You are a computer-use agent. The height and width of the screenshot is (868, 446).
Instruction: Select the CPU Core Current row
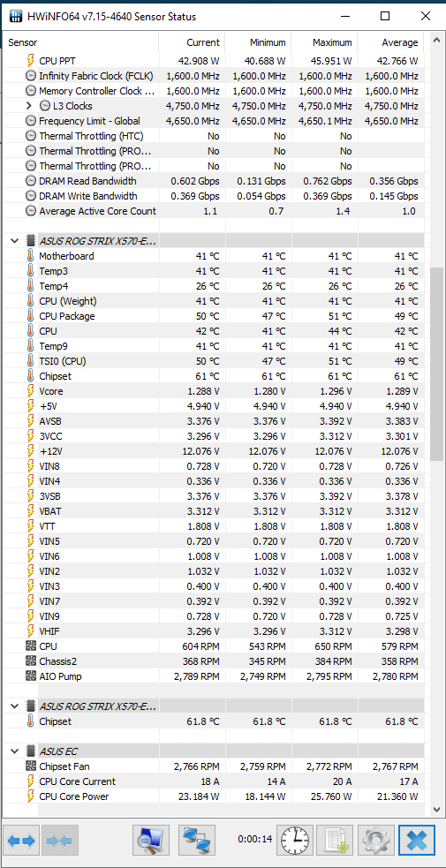pos(214,781)
